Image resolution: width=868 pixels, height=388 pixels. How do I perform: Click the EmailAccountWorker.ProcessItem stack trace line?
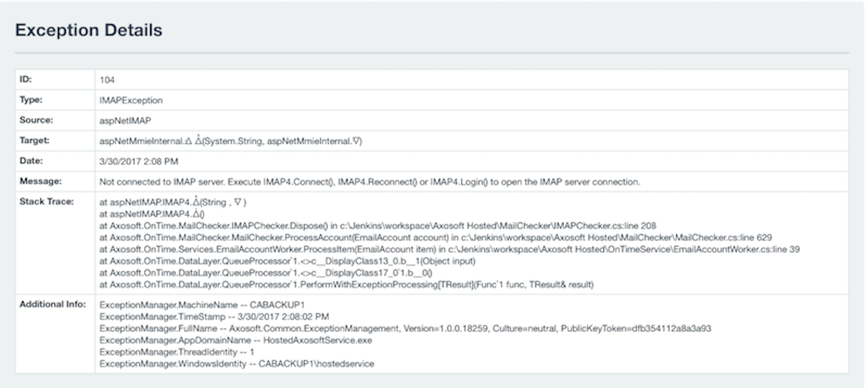tap(449, 249)
